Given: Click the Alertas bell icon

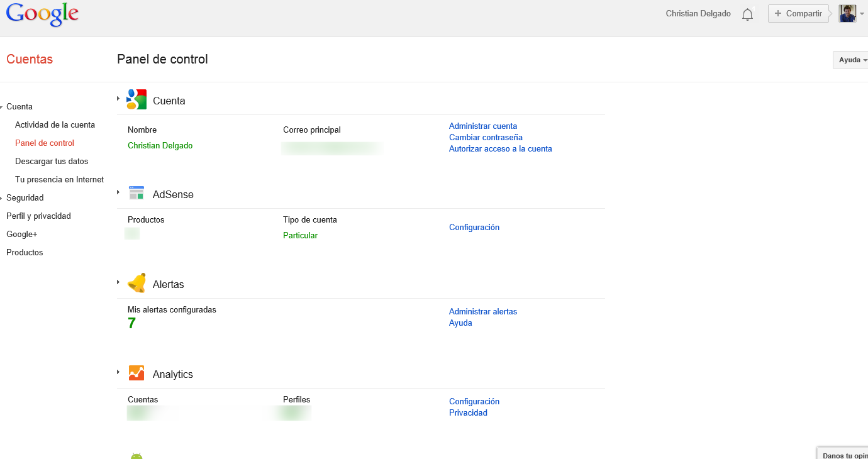Looking at the screenshot, I should coord(136,283).
